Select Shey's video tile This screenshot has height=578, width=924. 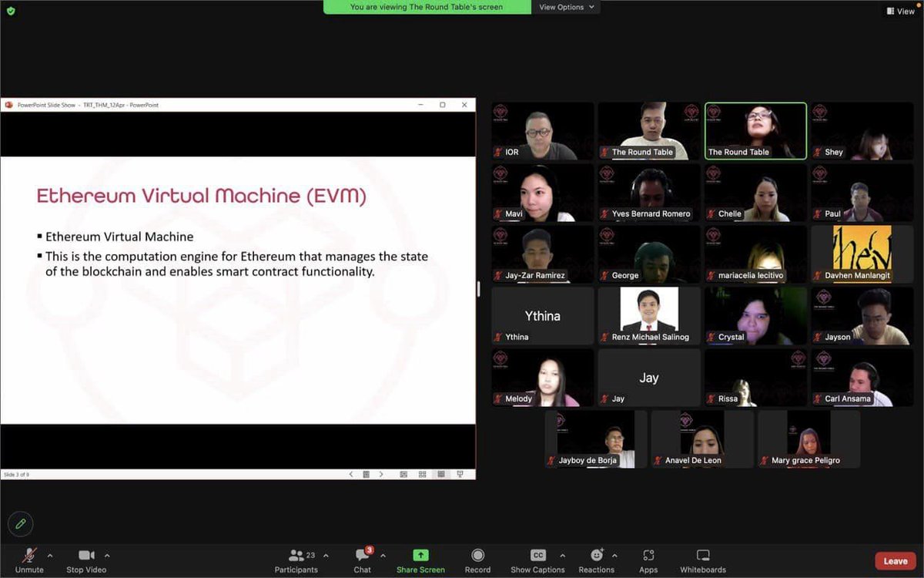pyautogui.click(x=862, y=131)
